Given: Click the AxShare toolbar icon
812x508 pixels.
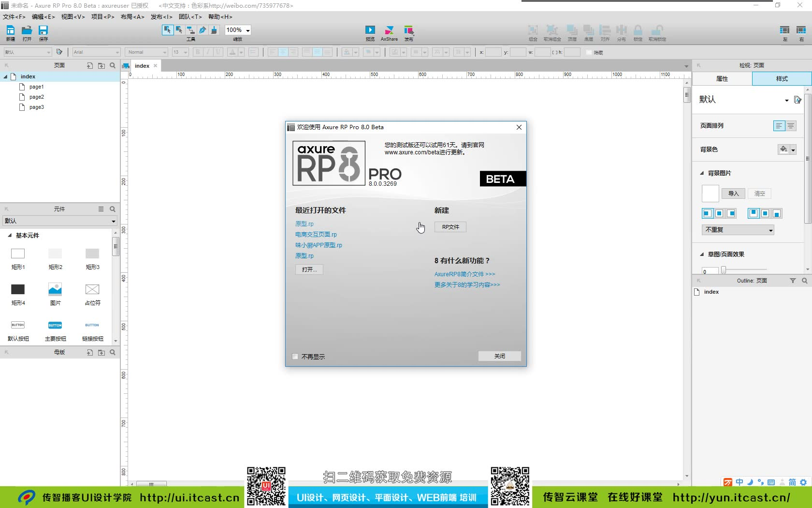Looking at the screenshot, I should pos(389,30).
